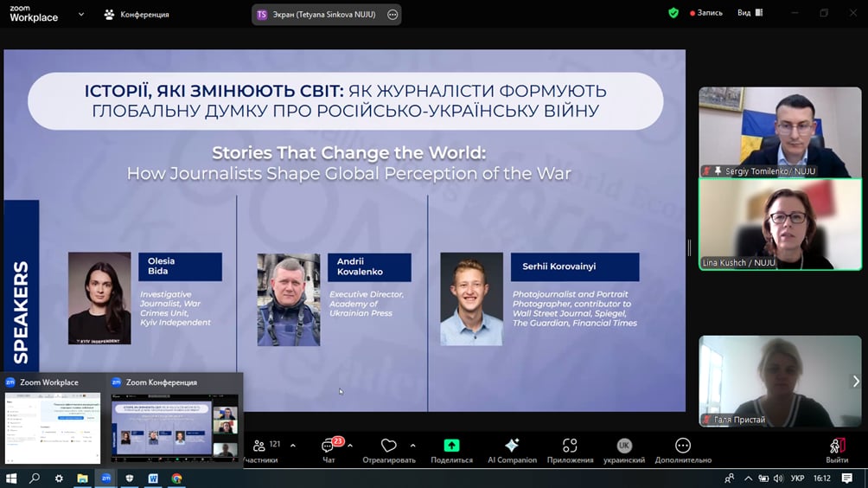Open the Zoom Workplace dropdown chevron
Screen dimensions: 868x488
(x=81, y=15)
